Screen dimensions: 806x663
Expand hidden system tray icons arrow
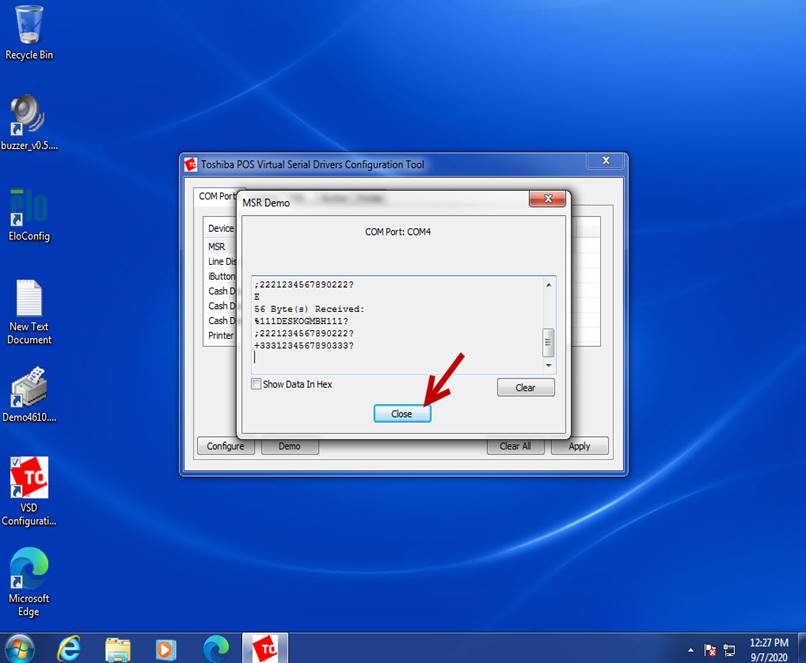(691, 649)
